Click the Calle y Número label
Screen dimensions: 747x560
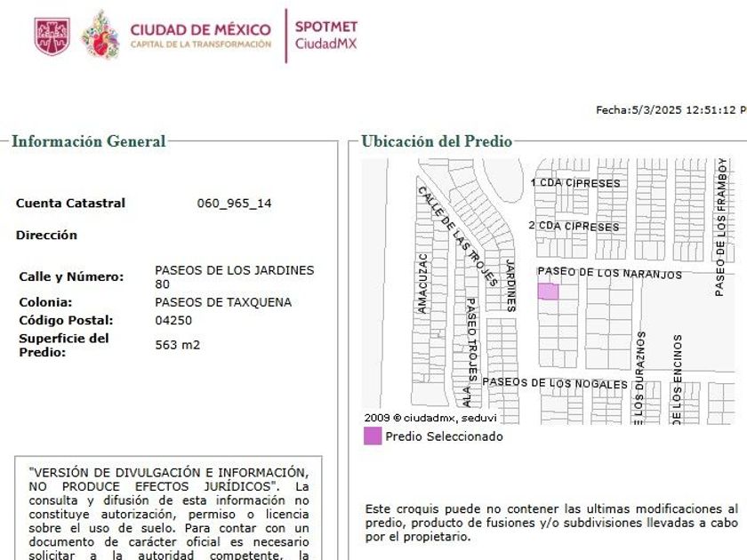(71, 277)
